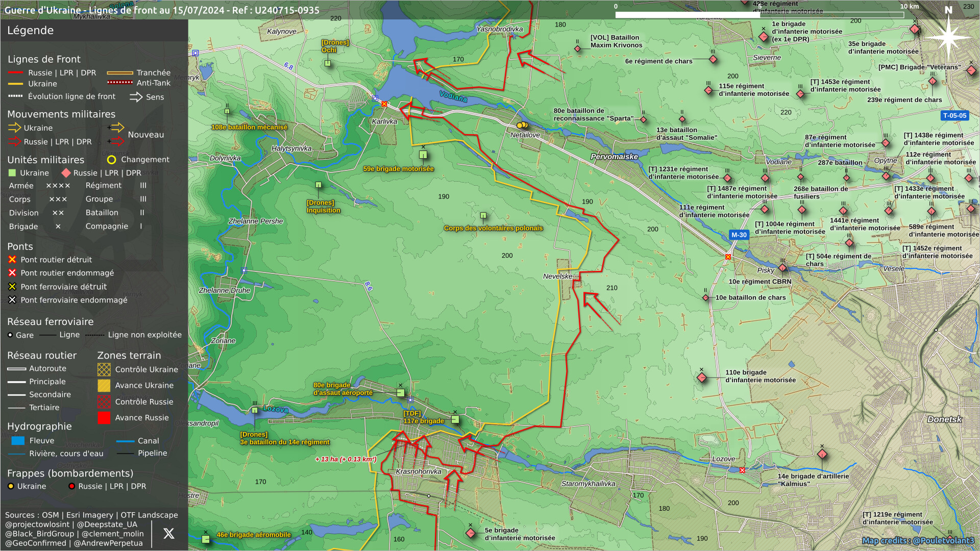Click the M-30 highway shield
Viewport: 980px width, 551px height.
(x=739, y=235)
